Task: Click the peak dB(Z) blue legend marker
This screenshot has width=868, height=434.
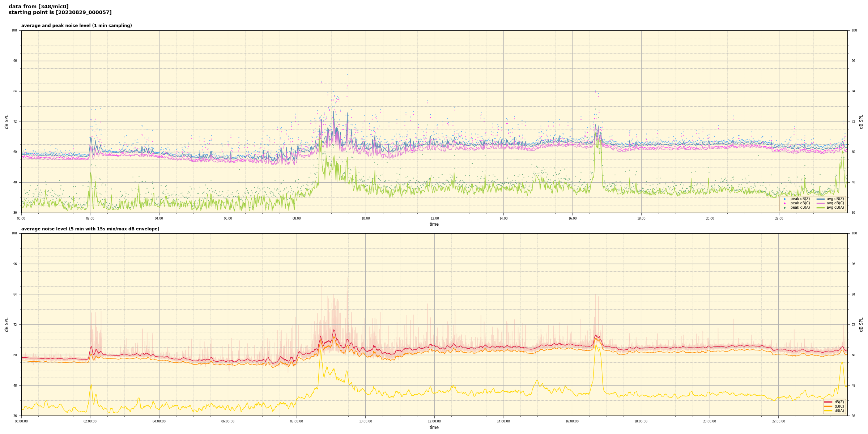Action: tap(784, 199)
